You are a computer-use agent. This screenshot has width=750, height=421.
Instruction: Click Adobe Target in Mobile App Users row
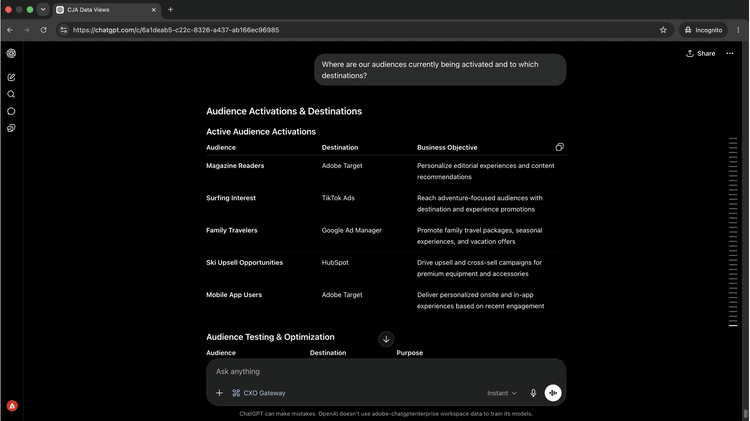tap(342, 295)
